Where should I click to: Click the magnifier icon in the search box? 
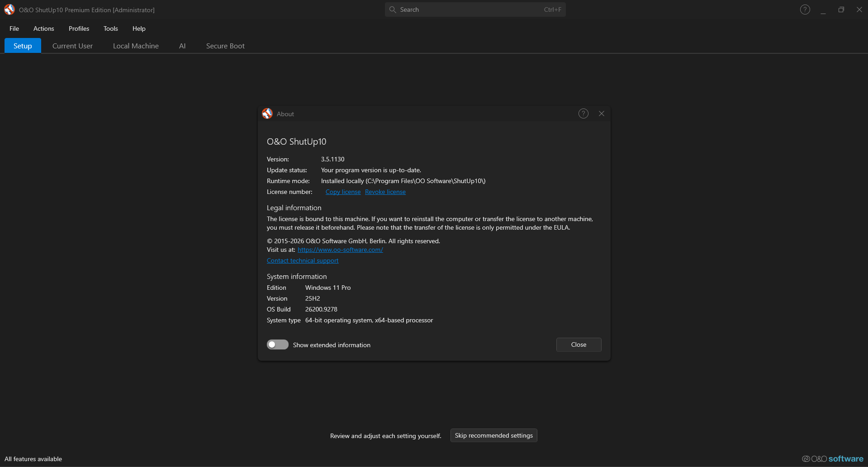(x=393, y=9)
